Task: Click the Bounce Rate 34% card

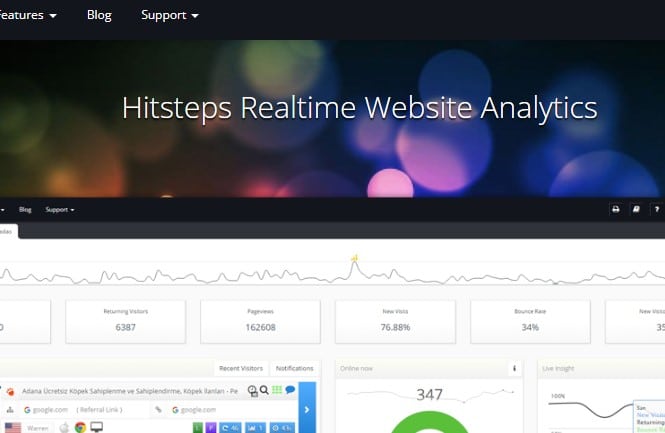Action: tap(530, 321)
